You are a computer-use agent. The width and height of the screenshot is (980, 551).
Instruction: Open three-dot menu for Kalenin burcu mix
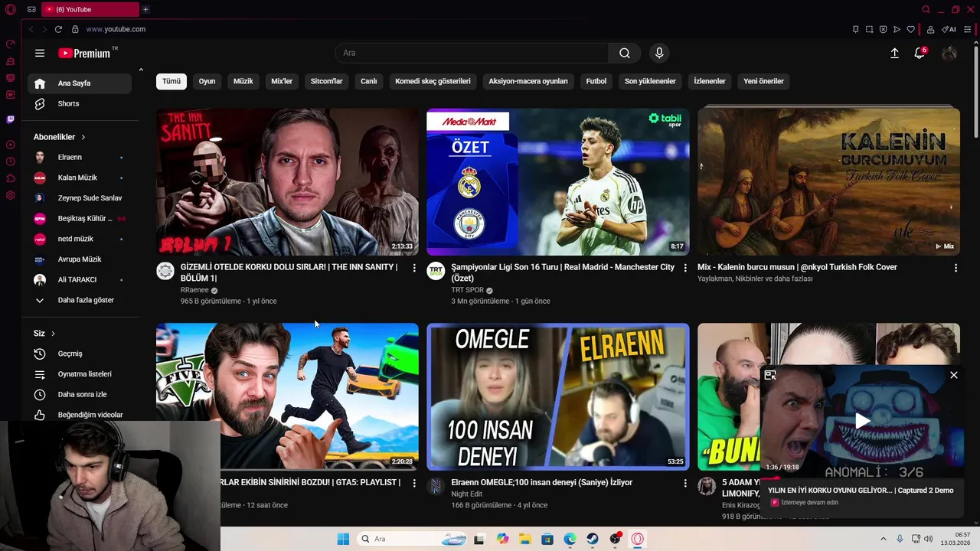pyautogui.click(x=955, y=268)
